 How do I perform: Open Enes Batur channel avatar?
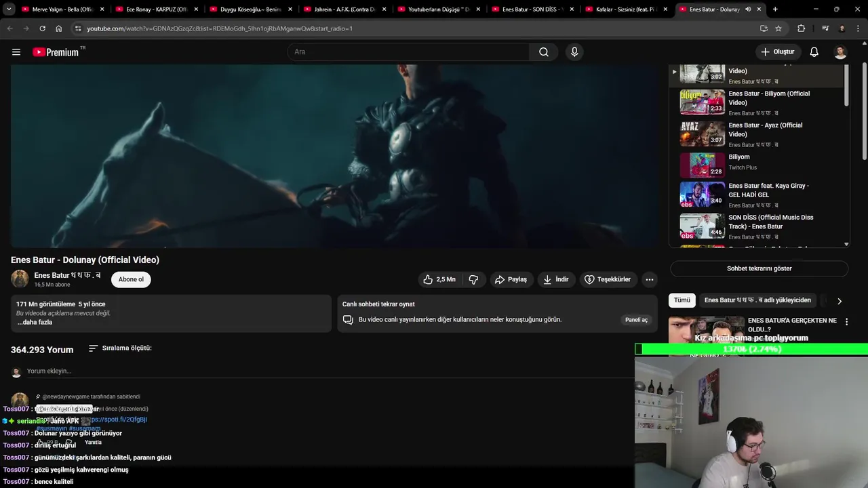[20, 279]
